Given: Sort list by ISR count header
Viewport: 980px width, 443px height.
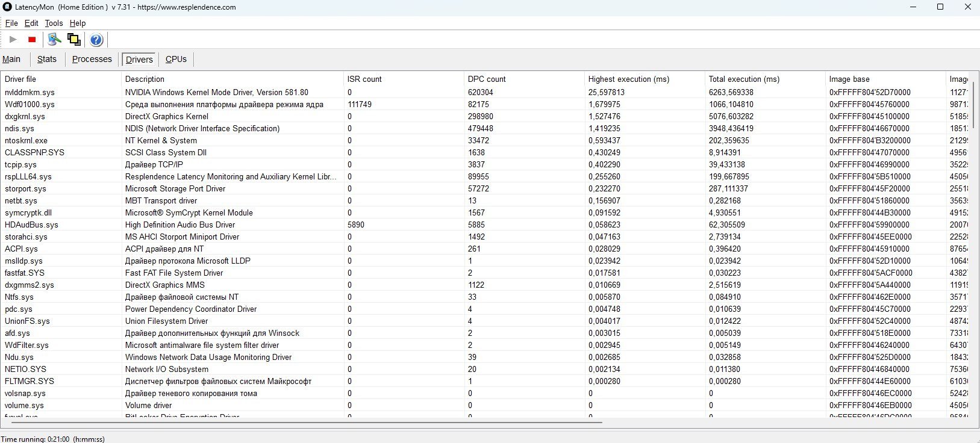Looking at the screenshot, I should [364, 79].
